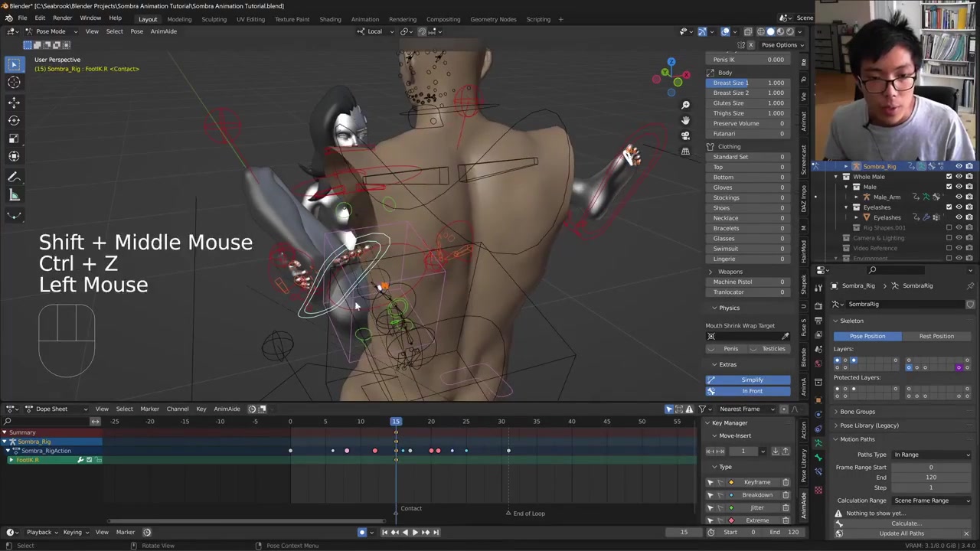Select the Cursor tool in the toolbar

14,83
